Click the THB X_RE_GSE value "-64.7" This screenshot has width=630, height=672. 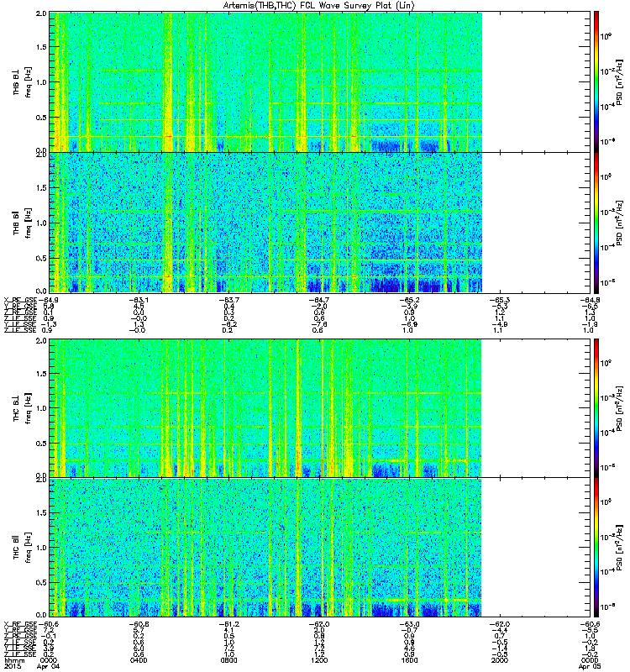319,300
